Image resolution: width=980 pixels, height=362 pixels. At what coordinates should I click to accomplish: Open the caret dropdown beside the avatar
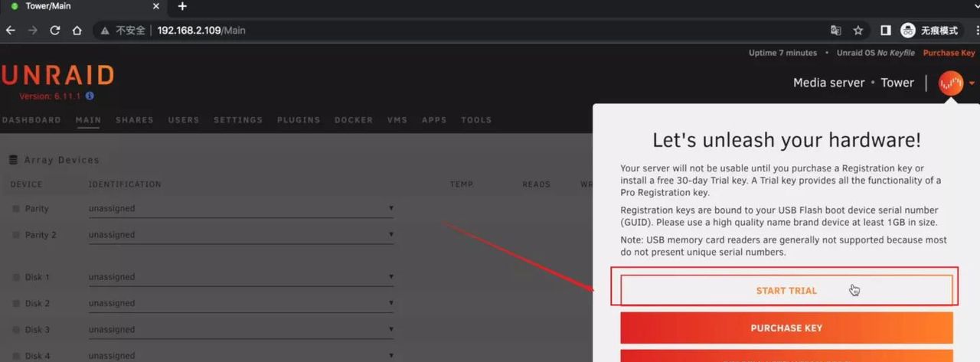972,83
